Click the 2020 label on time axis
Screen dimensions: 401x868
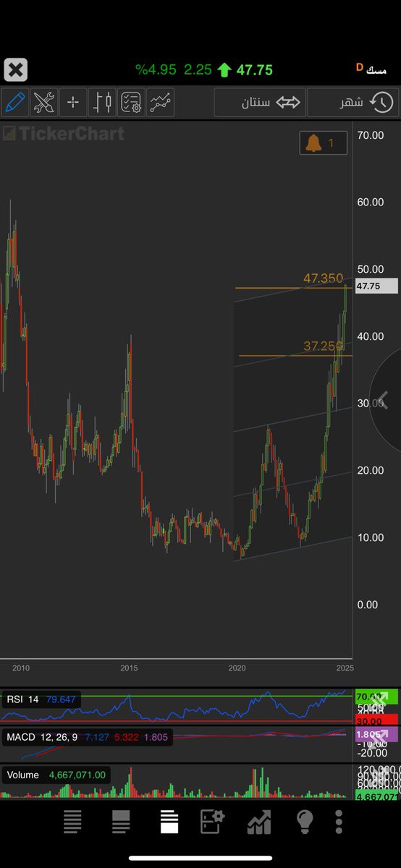237,668
